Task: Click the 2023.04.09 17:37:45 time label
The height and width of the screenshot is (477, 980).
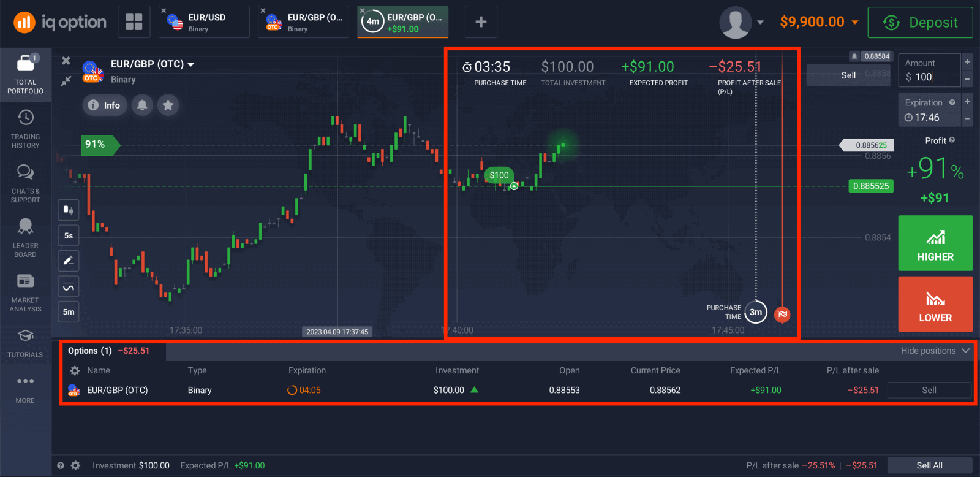Action: tap(337, 332)
